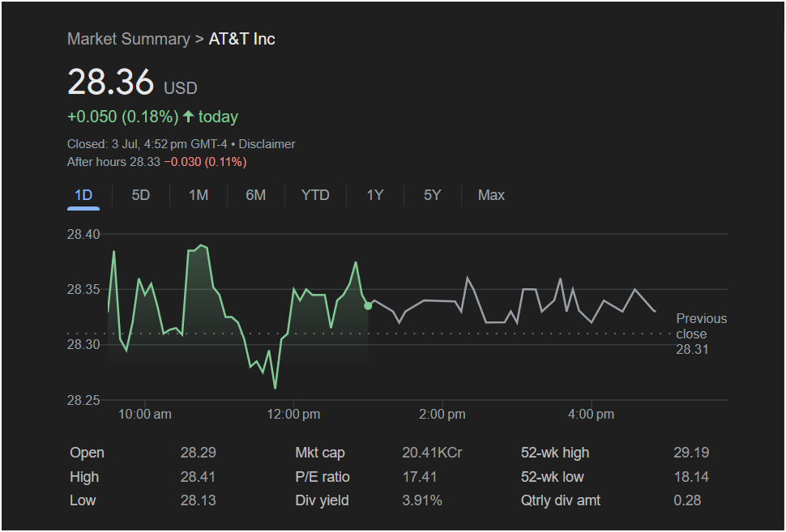The image size is (786, 532).
Task: Click the 2:00 pm time axis label
Action: (x=442, y=415)
